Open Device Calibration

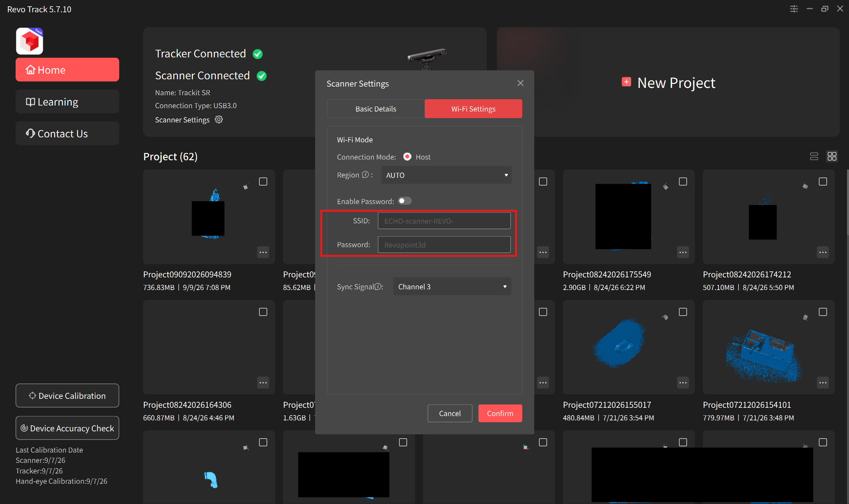pyautogui.click(x=67, y=396)
